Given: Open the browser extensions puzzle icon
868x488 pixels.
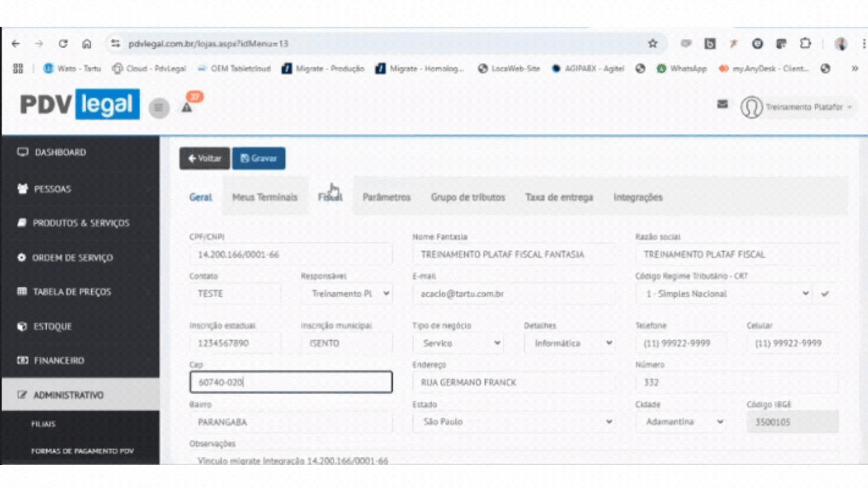Looking at the screenshot, I should [x=805, y=43].
